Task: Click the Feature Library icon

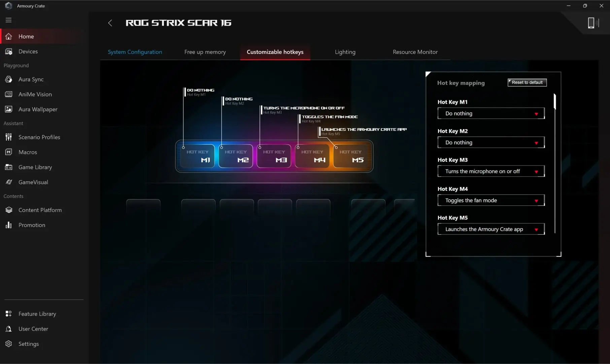Action: click(9, 314)
